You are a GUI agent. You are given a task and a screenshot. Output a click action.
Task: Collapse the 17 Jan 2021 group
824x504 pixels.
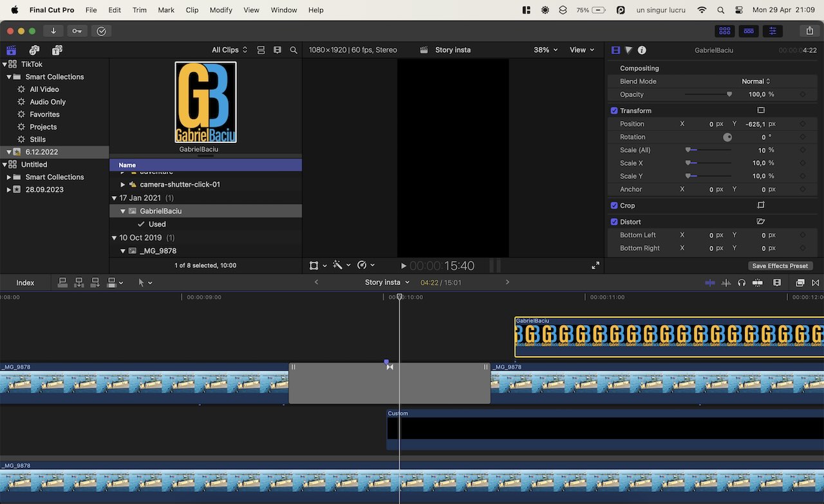tap(114, 198)
